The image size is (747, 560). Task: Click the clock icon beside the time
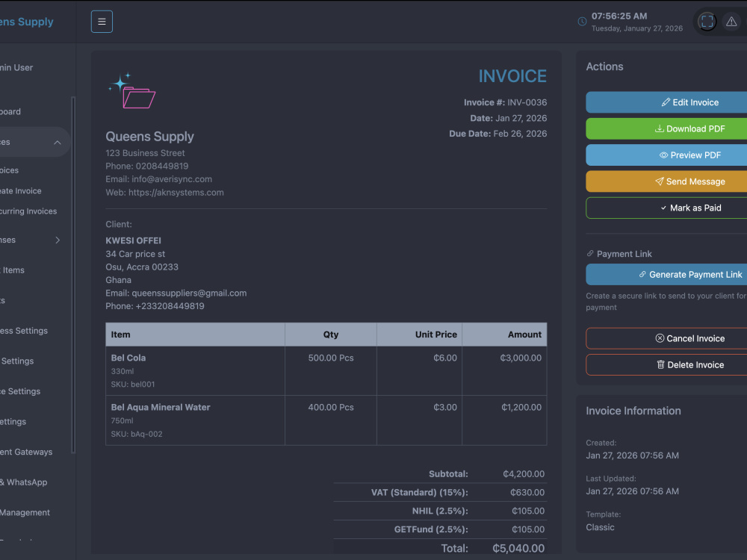582,22
